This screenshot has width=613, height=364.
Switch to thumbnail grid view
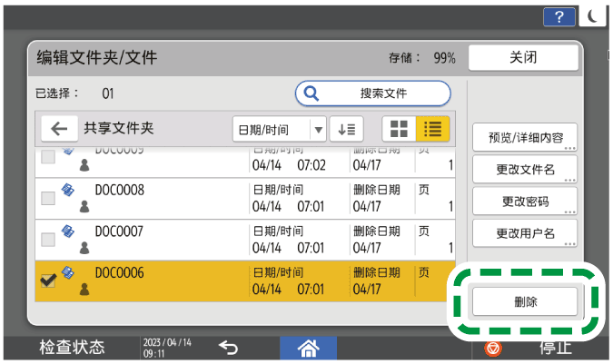tap(398, 129)
